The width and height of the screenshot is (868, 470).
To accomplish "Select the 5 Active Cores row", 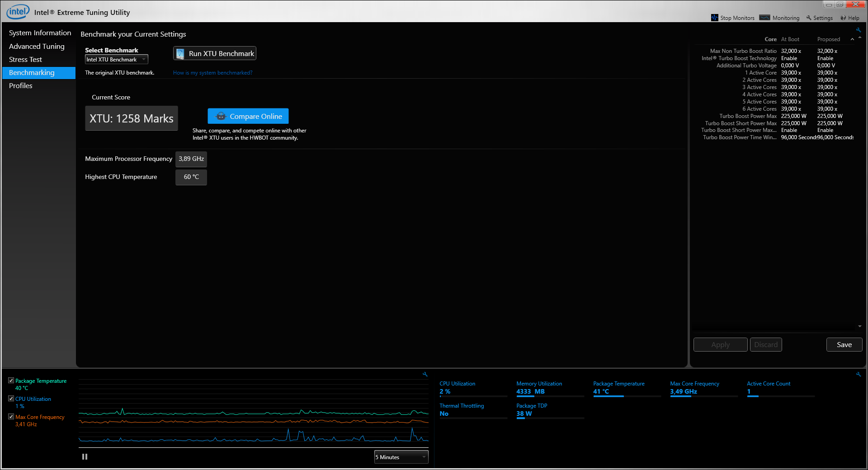I will (774, 102).
